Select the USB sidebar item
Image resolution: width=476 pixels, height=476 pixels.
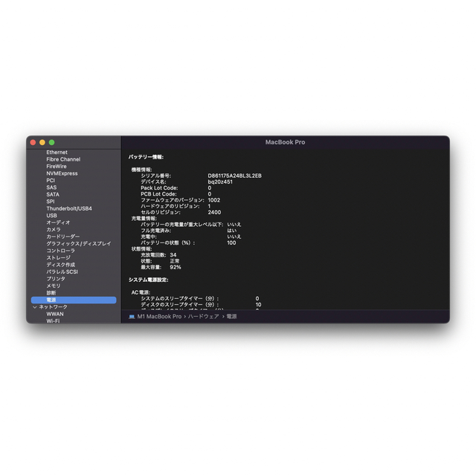click(x=51, y=216)
